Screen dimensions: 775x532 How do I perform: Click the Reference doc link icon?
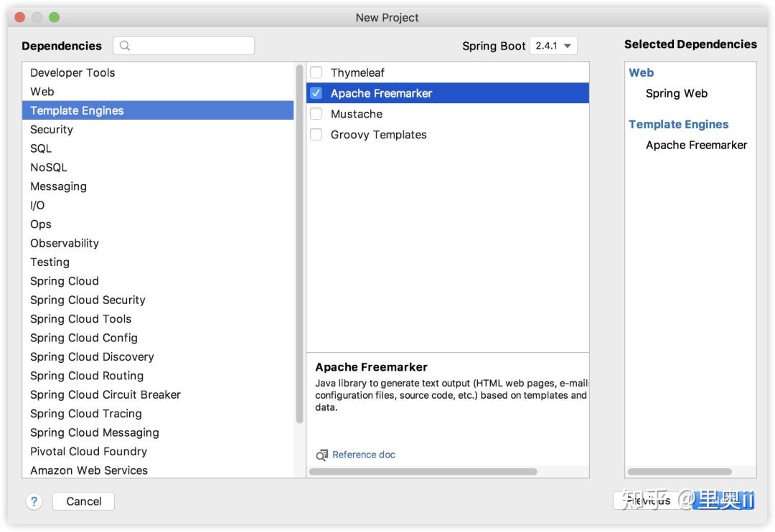click(x=322, y=455)
